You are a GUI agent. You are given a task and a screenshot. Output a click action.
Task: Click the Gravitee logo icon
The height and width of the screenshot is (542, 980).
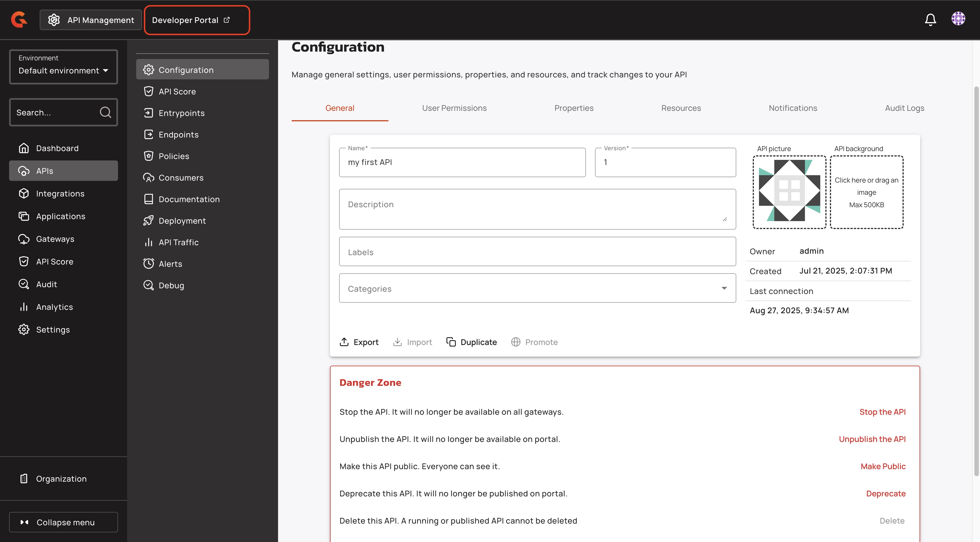click(19, 19)
